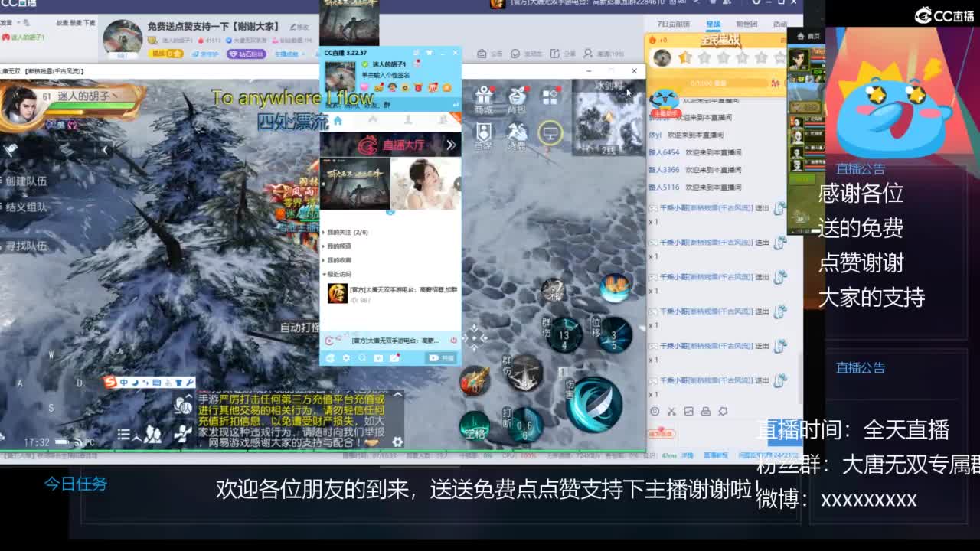Click the image icon in chat toolbar

pos(688,412)
